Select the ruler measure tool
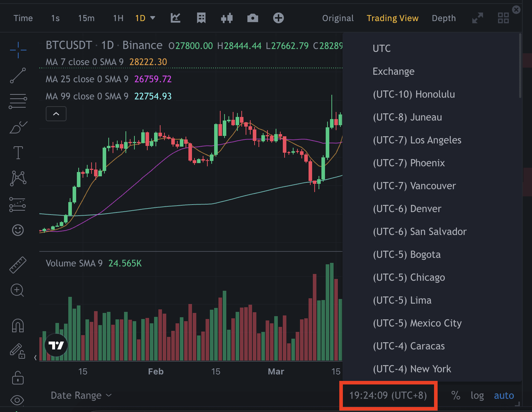The height and width of the screenshot is (412, 532). (x=18, y=265)
